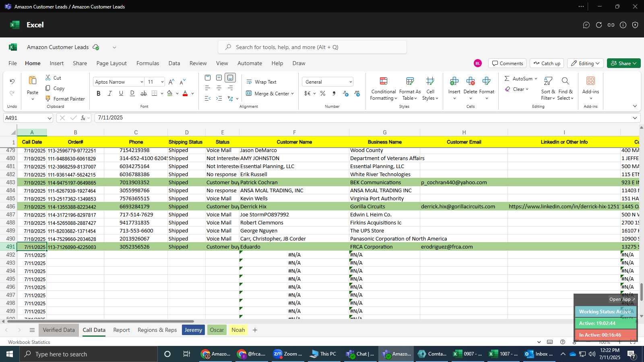644x362 pixels.
Task: Apply percent style number format
Action: coord(323,93)
